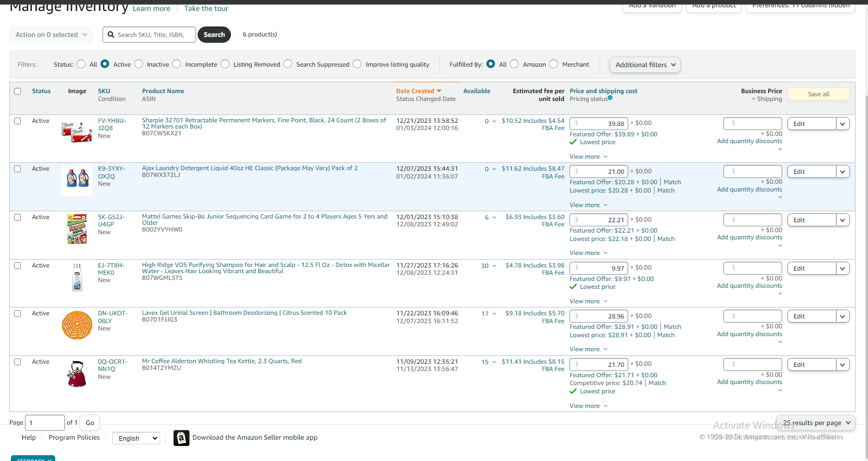The width and height of the screenshot is (868, 461).
Task: Choose Improve listing quality filter
Action: [357, 64]
